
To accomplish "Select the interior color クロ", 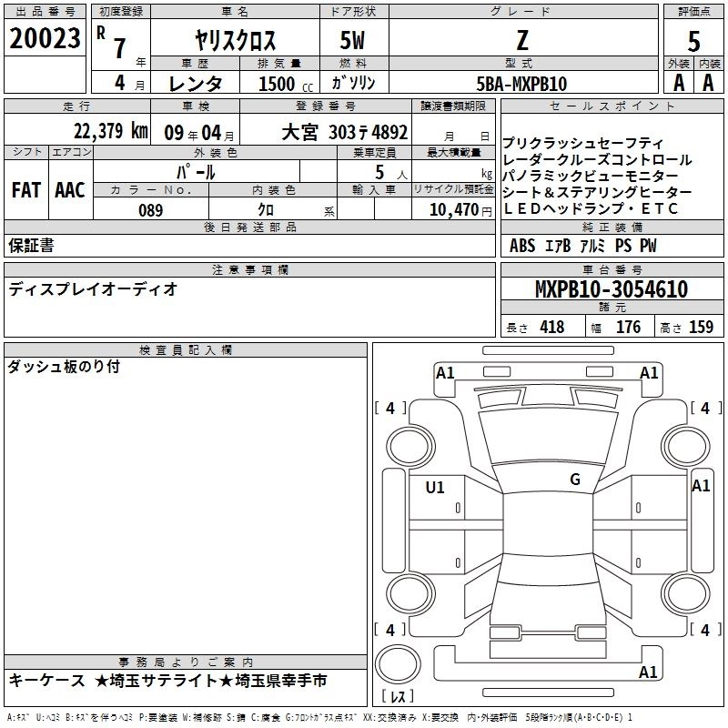I will coord(266,210).
